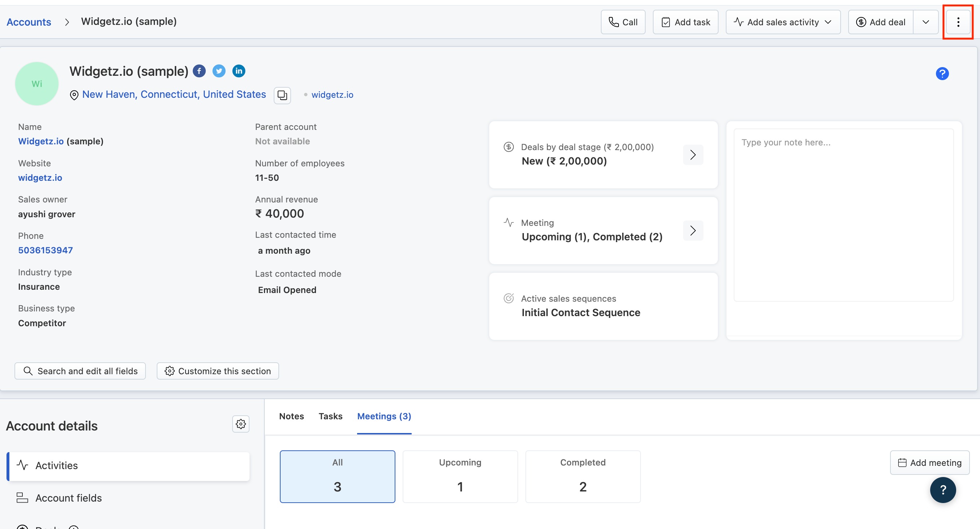Screen dimensions: 980x529
Task: Click the Industry type value Insurance
Action: [x=39, y=287]
